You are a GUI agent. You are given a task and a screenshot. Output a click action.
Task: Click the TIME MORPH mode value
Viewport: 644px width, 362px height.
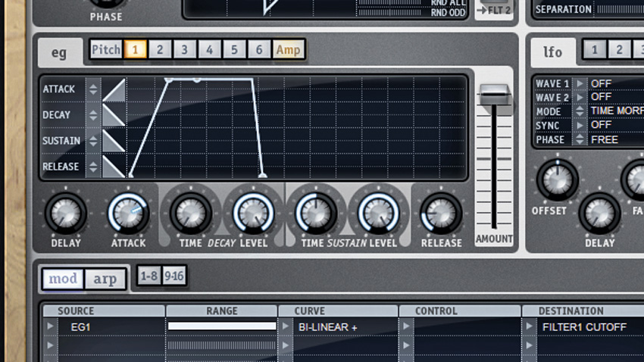click(617, 111)
